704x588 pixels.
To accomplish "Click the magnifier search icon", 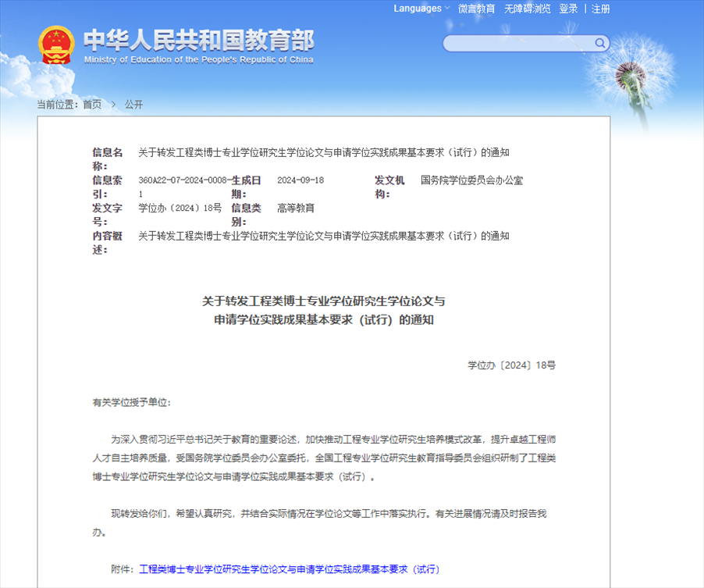I will (600, 43).
